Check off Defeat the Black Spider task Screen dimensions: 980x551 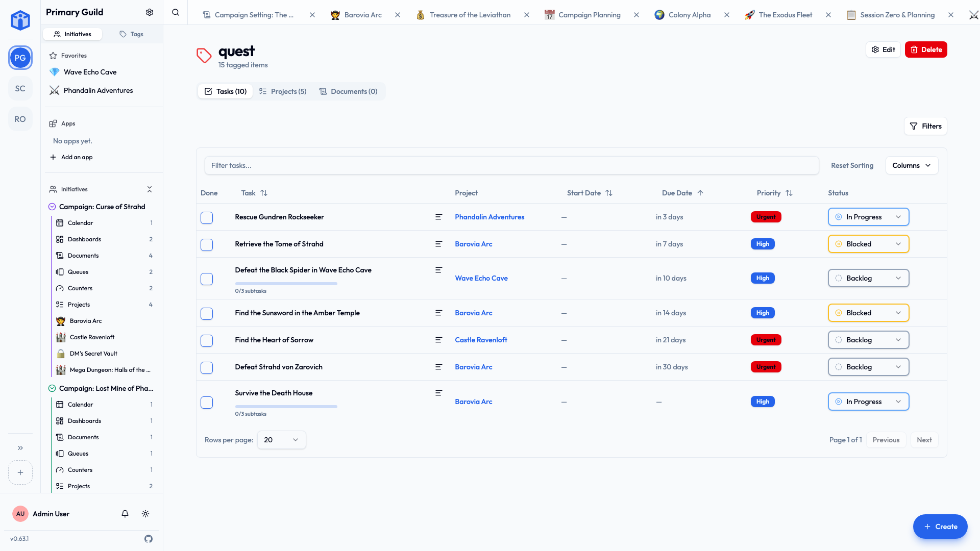[207, 279]
